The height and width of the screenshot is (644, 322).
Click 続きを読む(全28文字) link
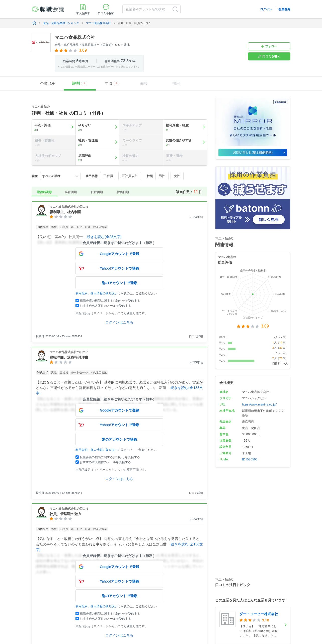pos(104,237)
